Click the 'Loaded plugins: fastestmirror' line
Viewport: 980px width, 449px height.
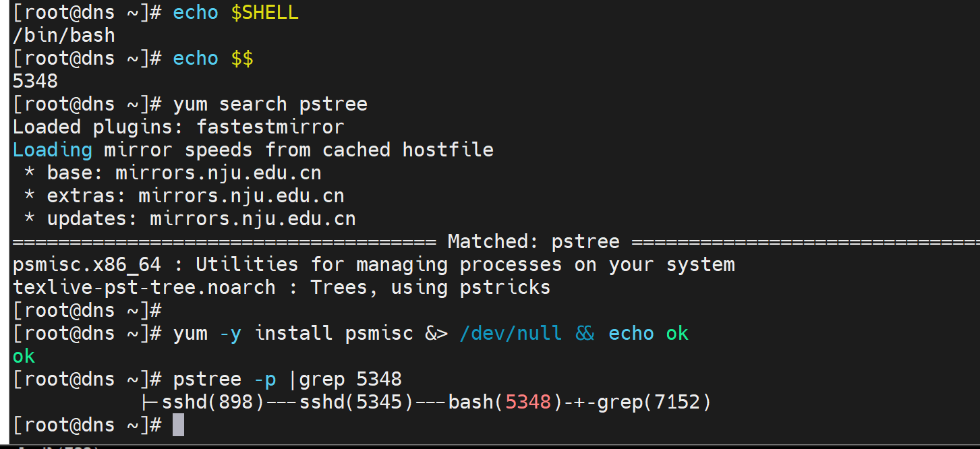pos(178,127)
